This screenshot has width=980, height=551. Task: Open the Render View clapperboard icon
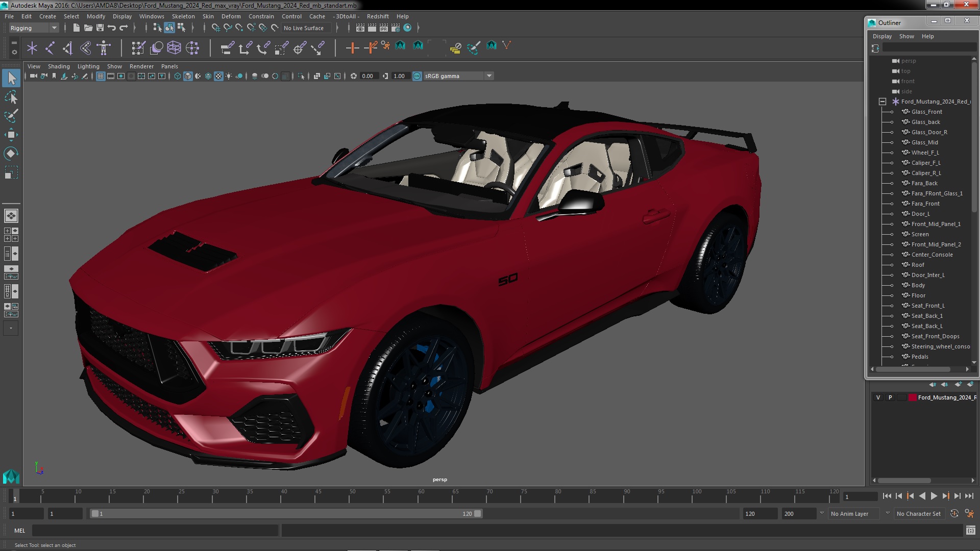point(360,28)
